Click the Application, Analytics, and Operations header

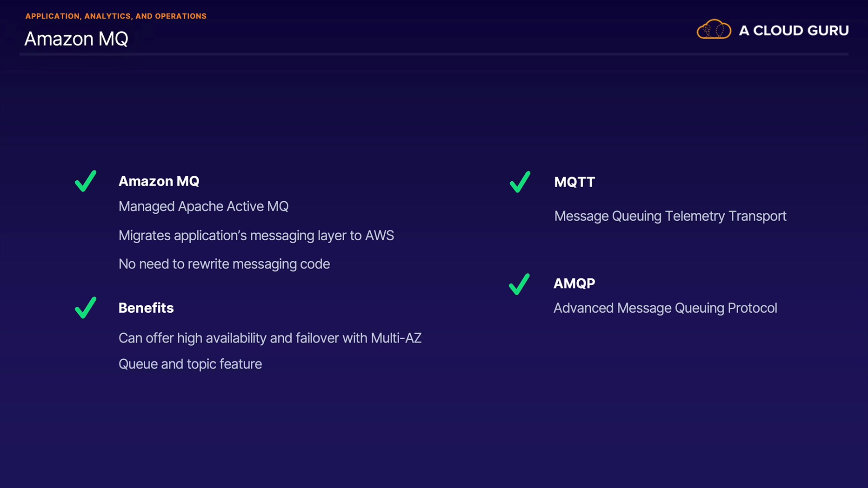[x=116, y=16]
